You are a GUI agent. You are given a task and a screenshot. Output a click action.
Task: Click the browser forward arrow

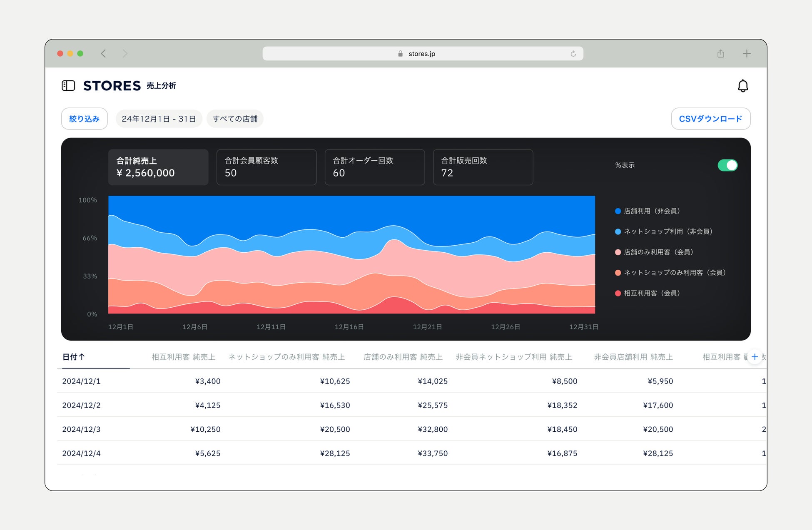click(x=125, y=54)
